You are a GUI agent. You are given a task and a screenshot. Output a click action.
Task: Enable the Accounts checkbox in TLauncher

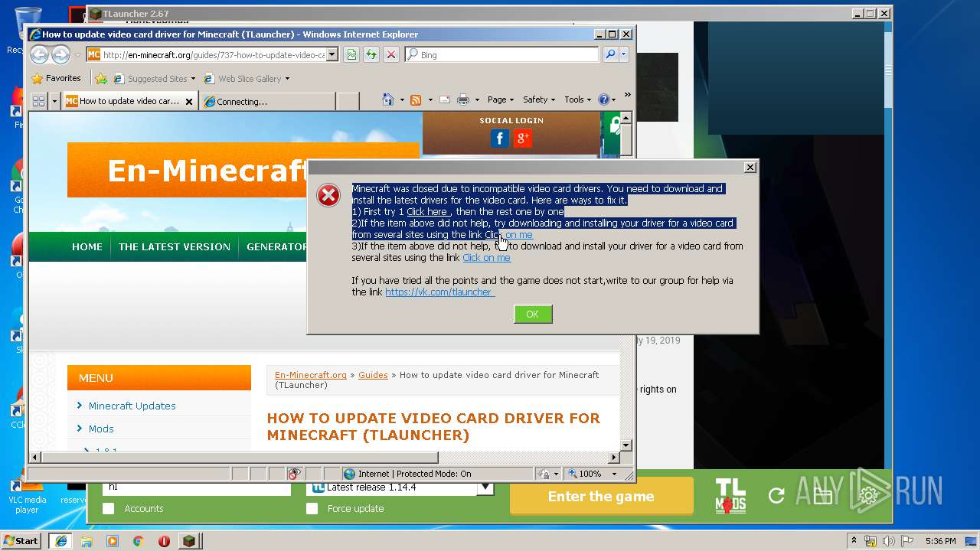[109, 508]
